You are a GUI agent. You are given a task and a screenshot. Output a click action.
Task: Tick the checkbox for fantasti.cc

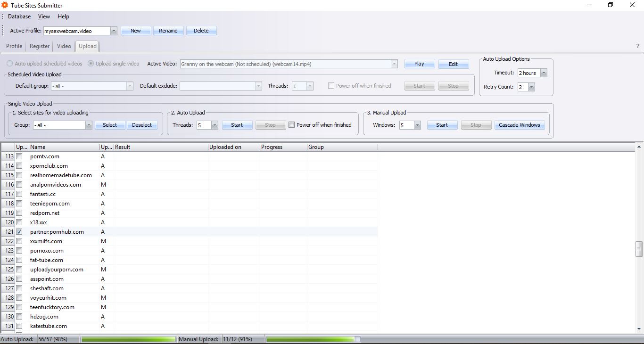(x=19, y=194)
